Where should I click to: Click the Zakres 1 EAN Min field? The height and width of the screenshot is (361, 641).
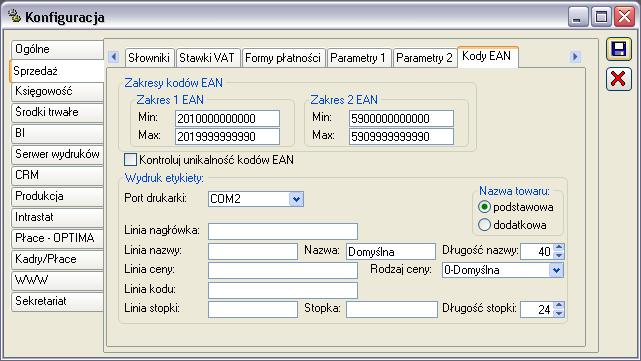click(228, 119)
